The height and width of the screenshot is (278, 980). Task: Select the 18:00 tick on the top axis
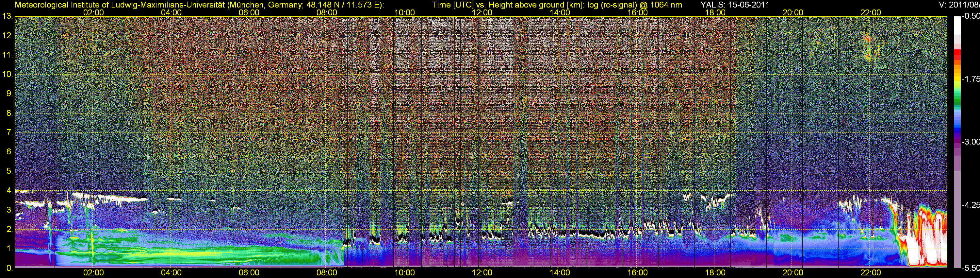(715, 12)
